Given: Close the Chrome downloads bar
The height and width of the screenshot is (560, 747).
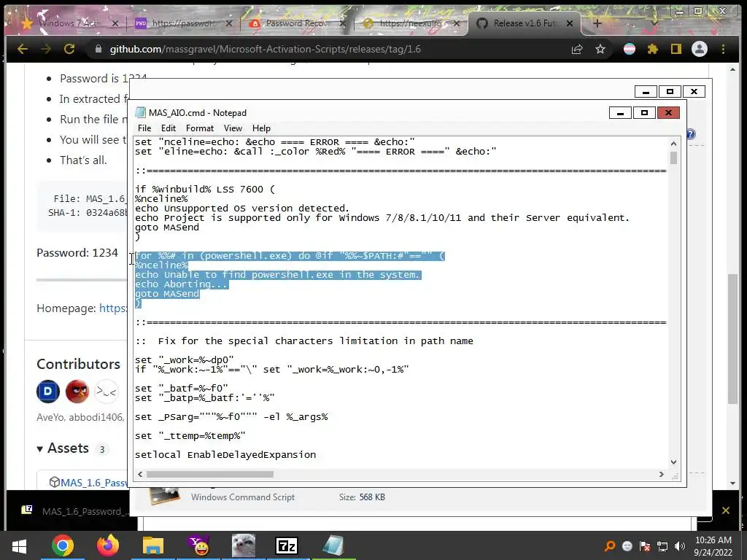Looking at the screenshot, I should click(x=726, y=511).
